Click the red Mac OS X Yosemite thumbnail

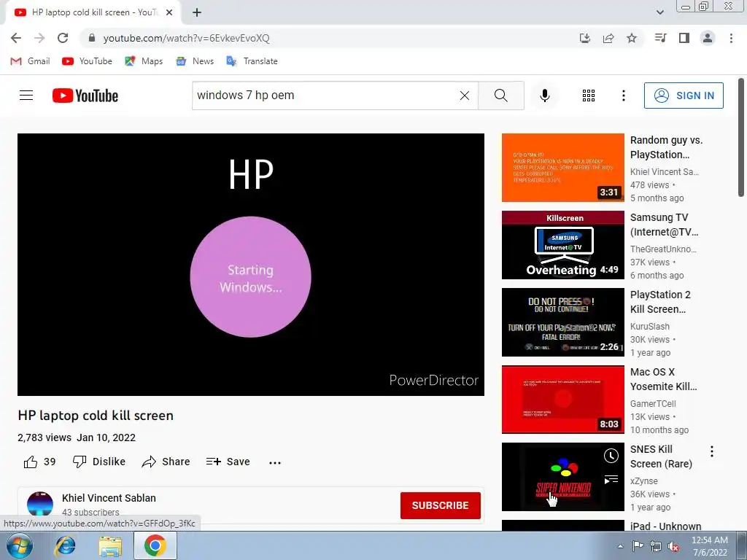coord(562,399)
